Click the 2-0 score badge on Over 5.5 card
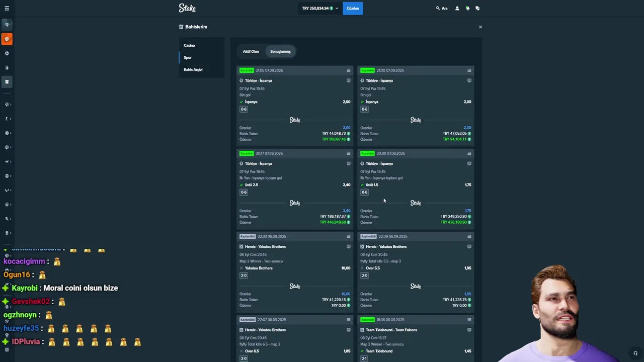 point(364,276)
